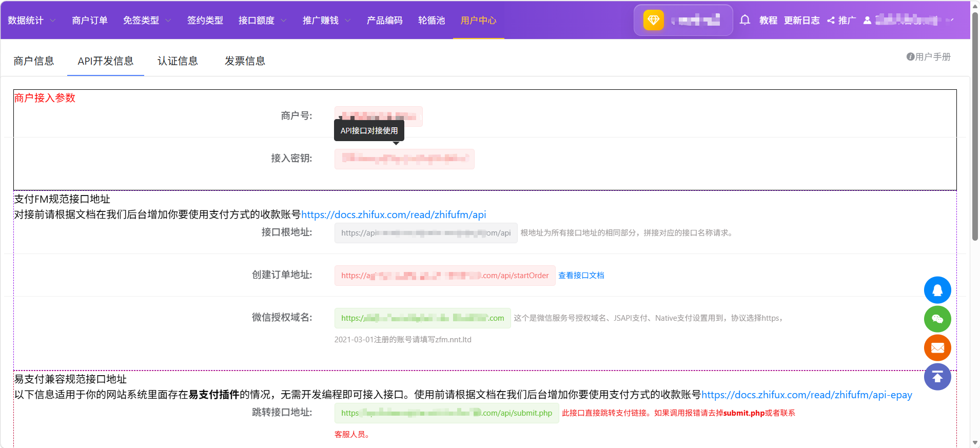Click the 微信授权域名 field
The image size is (980, 448).
coord(423,318)
